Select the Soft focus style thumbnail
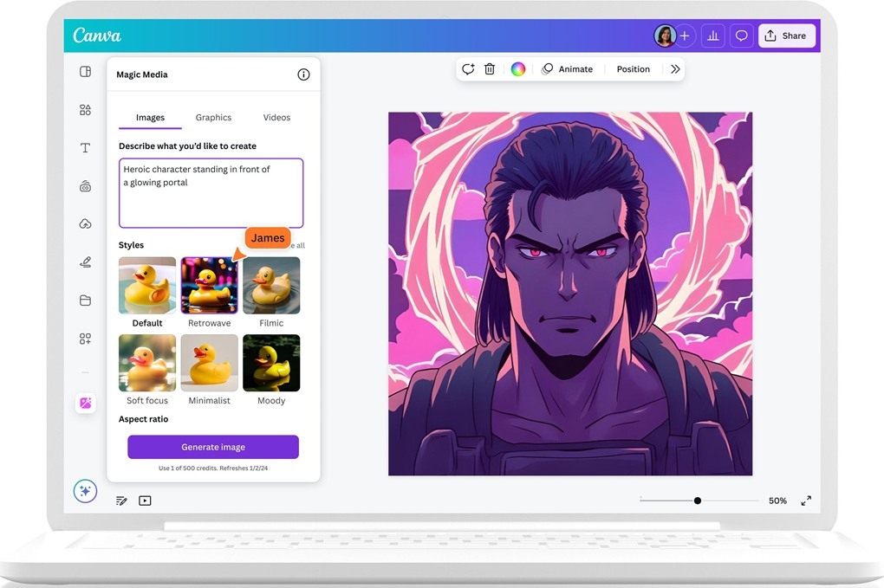This screenshot has height=588, width=884. coord(147,363)
